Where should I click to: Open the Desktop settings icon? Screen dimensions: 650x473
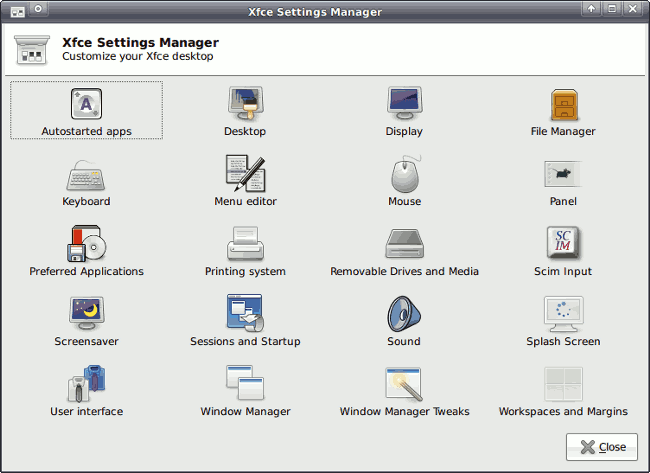point(245,104)
